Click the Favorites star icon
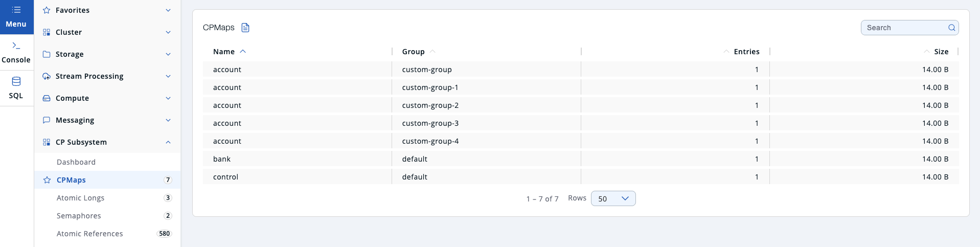Screen dimensions: 980x247 47,10
